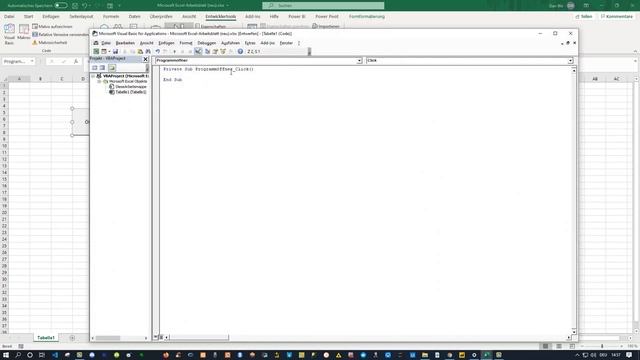
Task: Open the Ausführen menu in VBA editor
Action: tap(230, 43)
